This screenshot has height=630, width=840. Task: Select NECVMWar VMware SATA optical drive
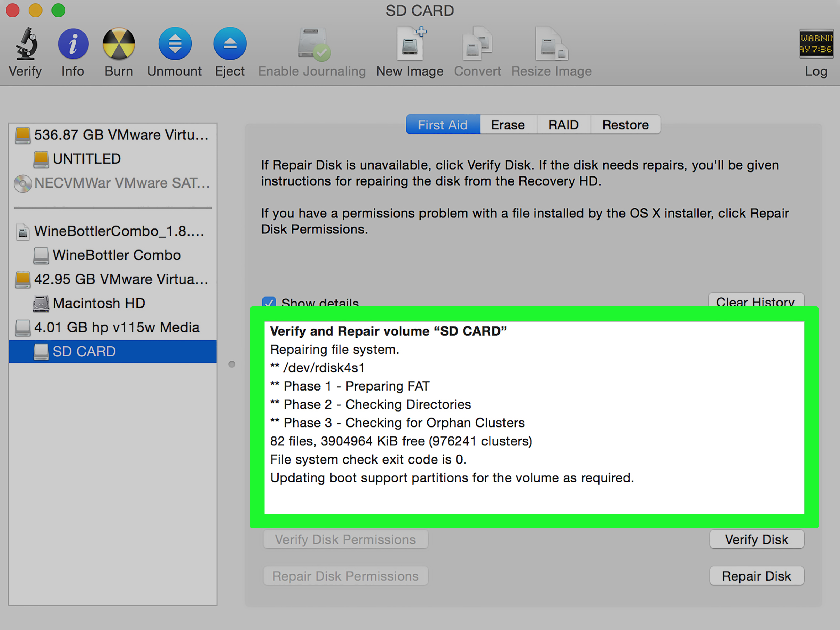tap(113, 183)
